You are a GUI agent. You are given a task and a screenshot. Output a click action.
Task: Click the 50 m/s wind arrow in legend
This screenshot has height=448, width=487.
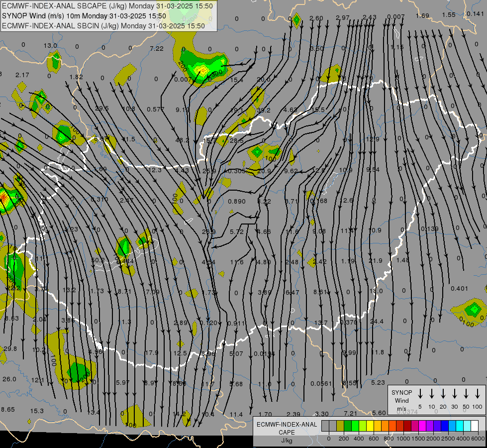tap(466, 394)
